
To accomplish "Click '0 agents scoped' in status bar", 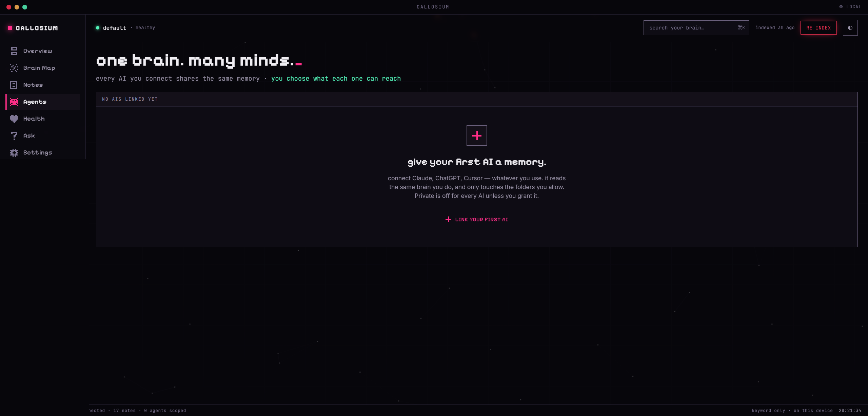I will pyautogui.click(x=165, y=411).
